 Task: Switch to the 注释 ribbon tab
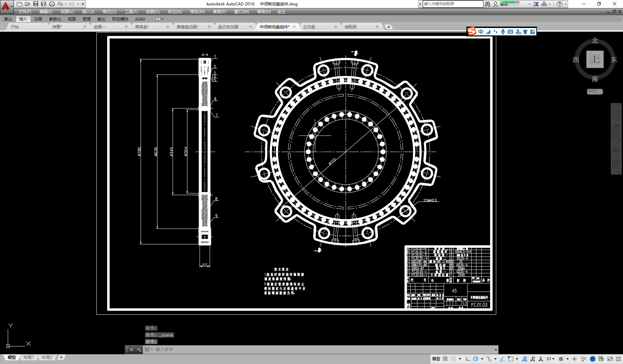(38, 19)
